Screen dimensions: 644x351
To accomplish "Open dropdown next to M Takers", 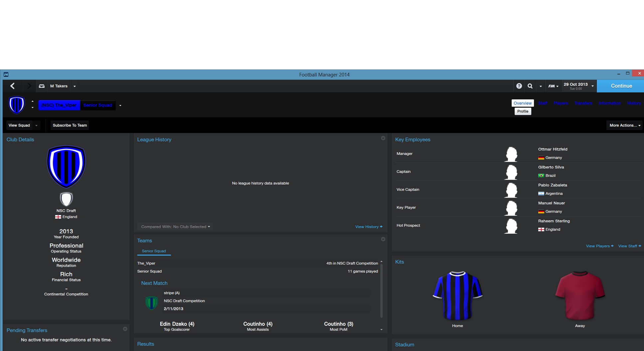I will point(74,86).
